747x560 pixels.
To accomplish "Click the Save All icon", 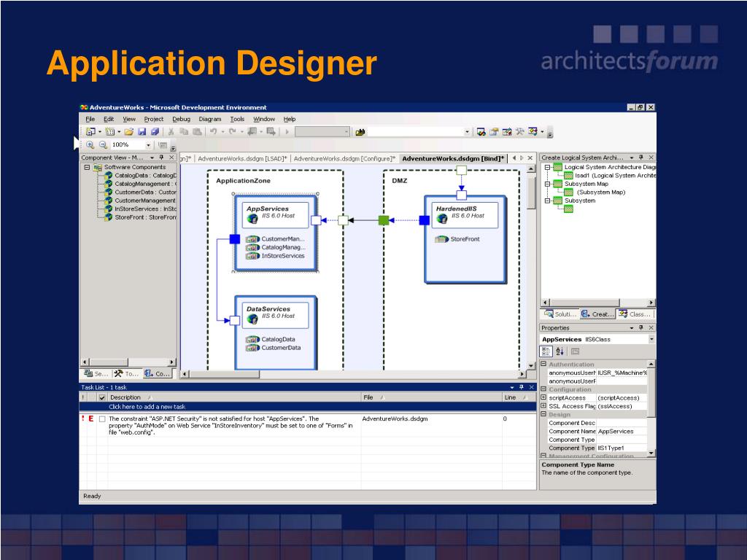I will (x=155, y=132).
